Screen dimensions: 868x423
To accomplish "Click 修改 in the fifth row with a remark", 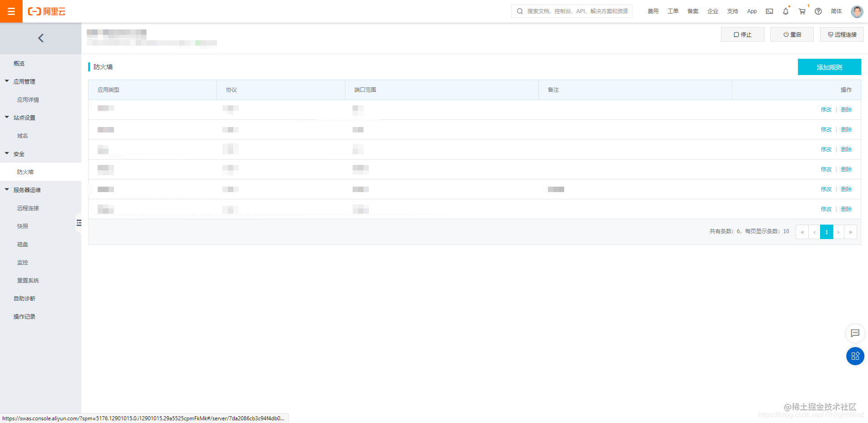I will (826, 189).
